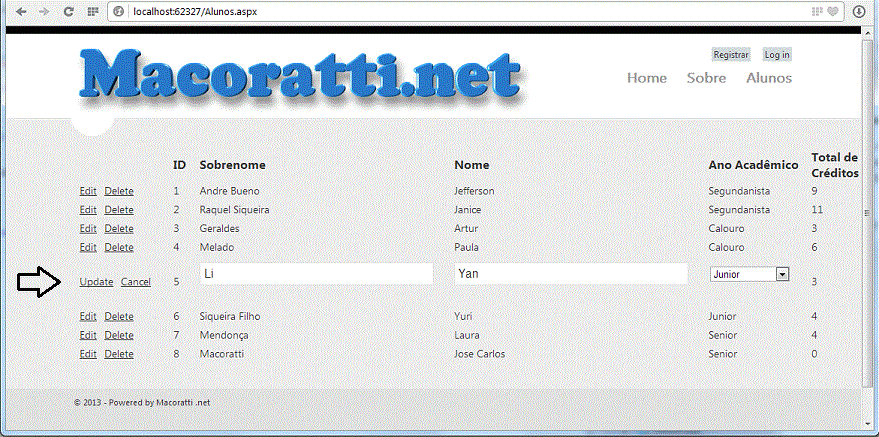Delete the Andre Bueno row

(x=119, y=191)
